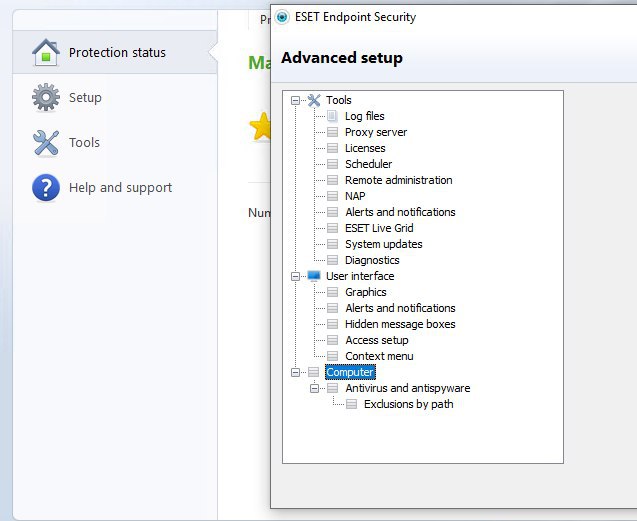Click the icon beside Proxy server
Screen dimensions: 637x521
tap(332, 132)
